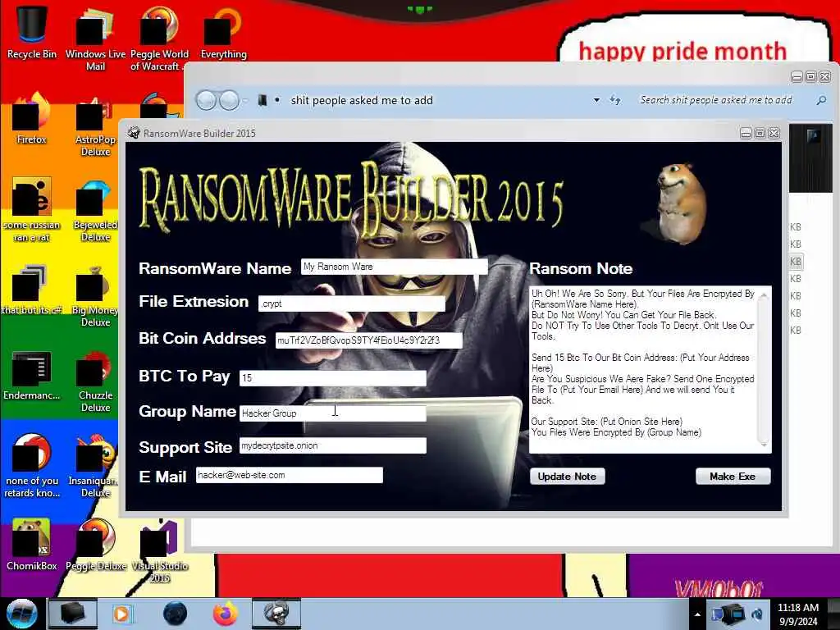Click the skull app taskbar button
Image resolution: width=840 pixels, height=630 pixels.
pyautogui.click(x=276, y=614)
